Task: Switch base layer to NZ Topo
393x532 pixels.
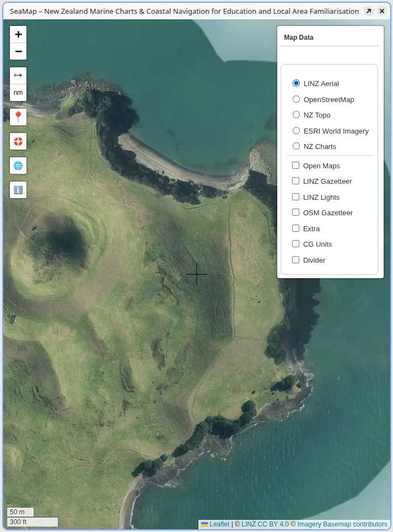Action: (x=296, y=115)
